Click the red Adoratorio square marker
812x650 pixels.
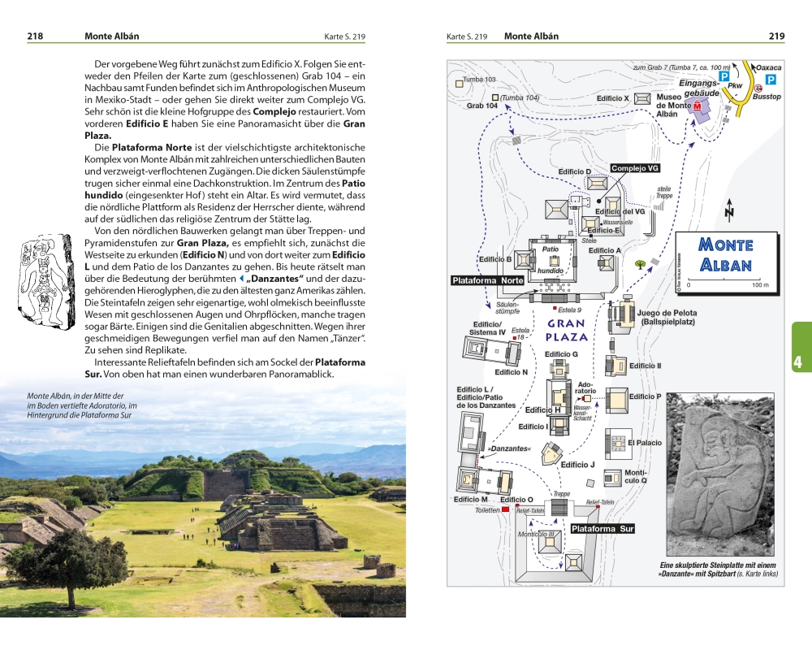click(x=586, y=398)
